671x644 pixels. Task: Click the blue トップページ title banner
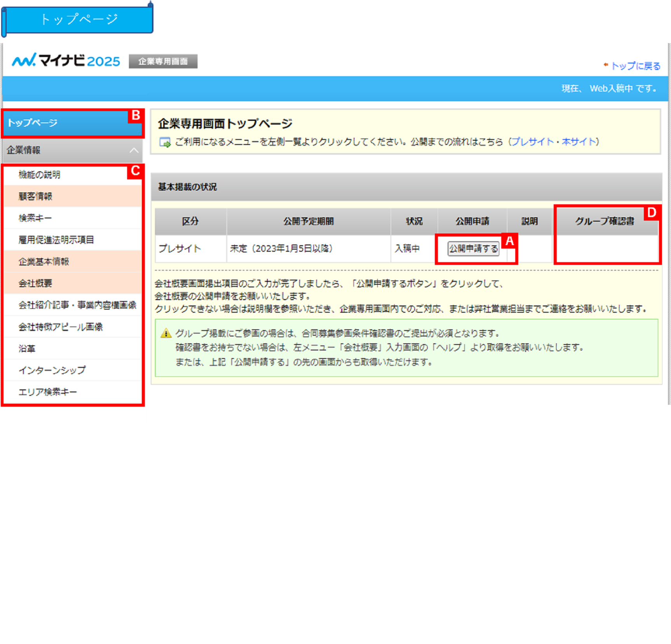coord(78,19)
